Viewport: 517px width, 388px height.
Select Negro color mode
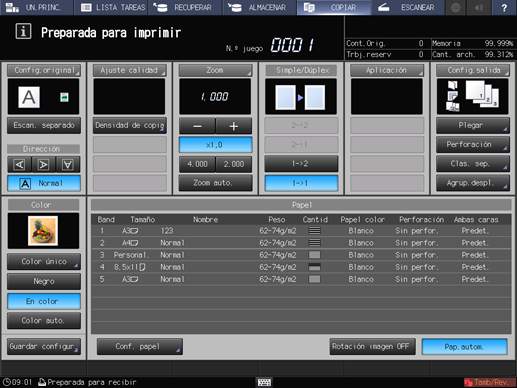[x=44, y=281]
